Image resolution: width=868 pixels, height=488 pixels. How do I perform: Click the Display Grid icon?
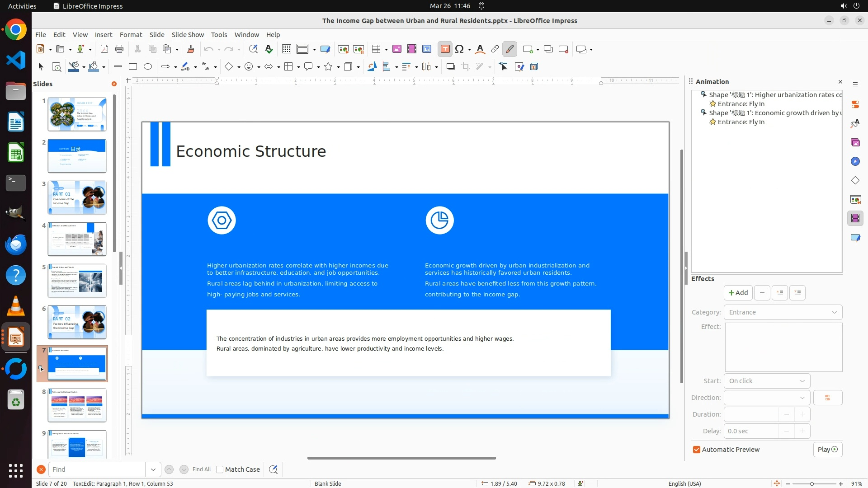286,49
